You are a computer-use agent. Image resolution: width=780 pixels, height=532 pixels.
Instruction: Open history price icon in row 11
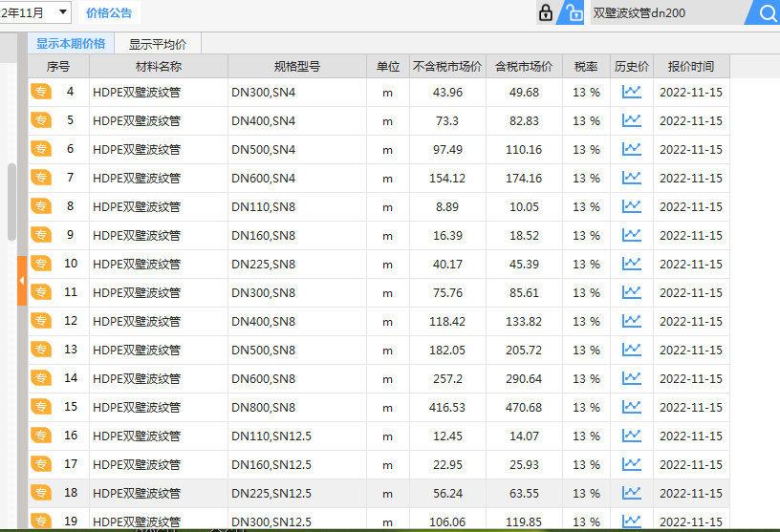tap(631, 293)
